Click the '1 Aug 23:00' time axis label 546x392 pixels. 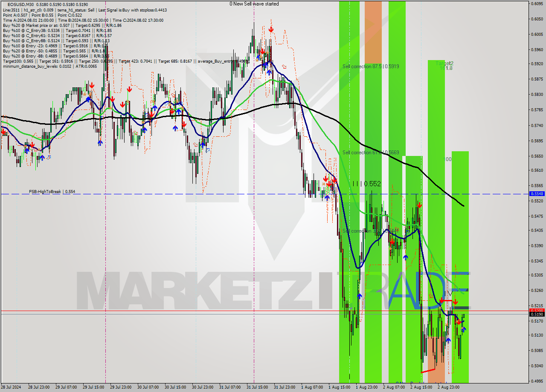point(366,387)
